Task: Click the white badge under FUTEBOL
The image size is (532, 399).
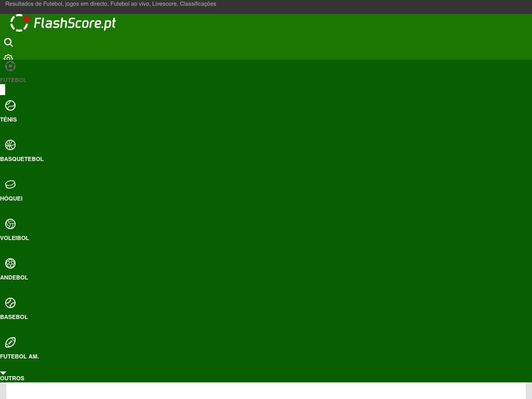Action: click(3, 90)
